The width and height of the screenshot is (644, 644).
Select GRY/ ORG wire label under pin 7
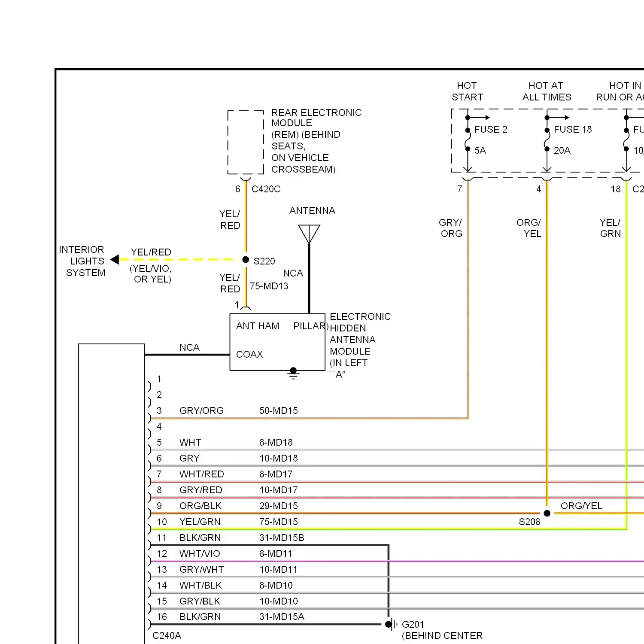(450, 228)
